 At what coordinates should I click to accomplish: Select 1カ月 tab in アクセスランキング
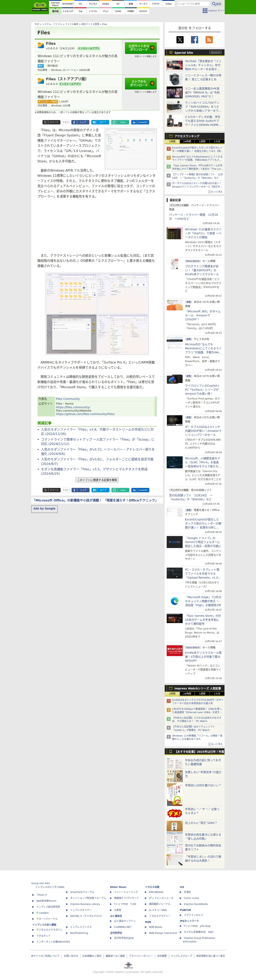tap(217, 142)
